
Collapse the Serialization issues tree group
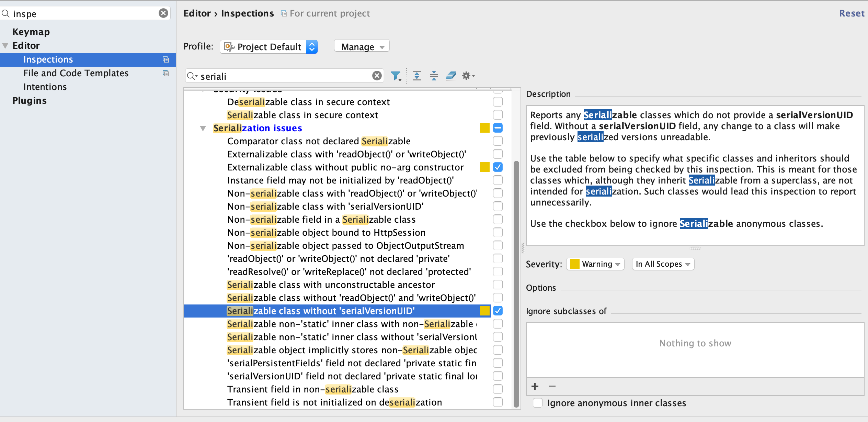(203, 128)
